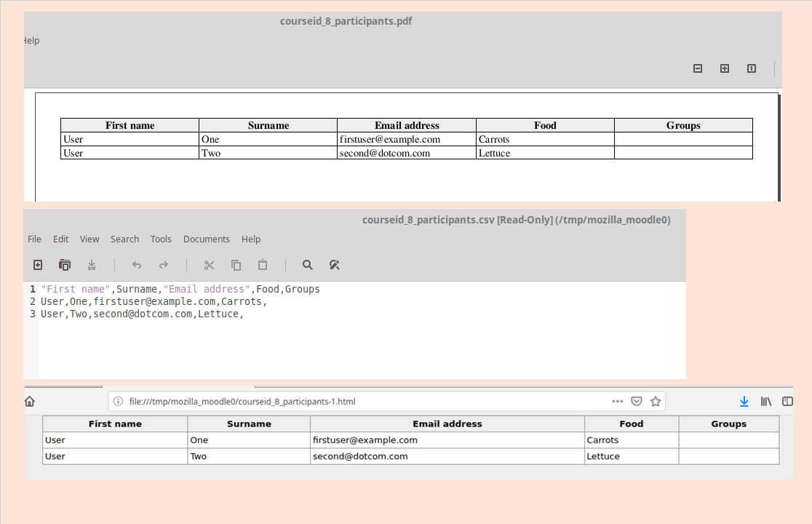Click the zoom in icon in PDF viewer
This screenshot has width=812, height=524.
click(x=725, y=68)
